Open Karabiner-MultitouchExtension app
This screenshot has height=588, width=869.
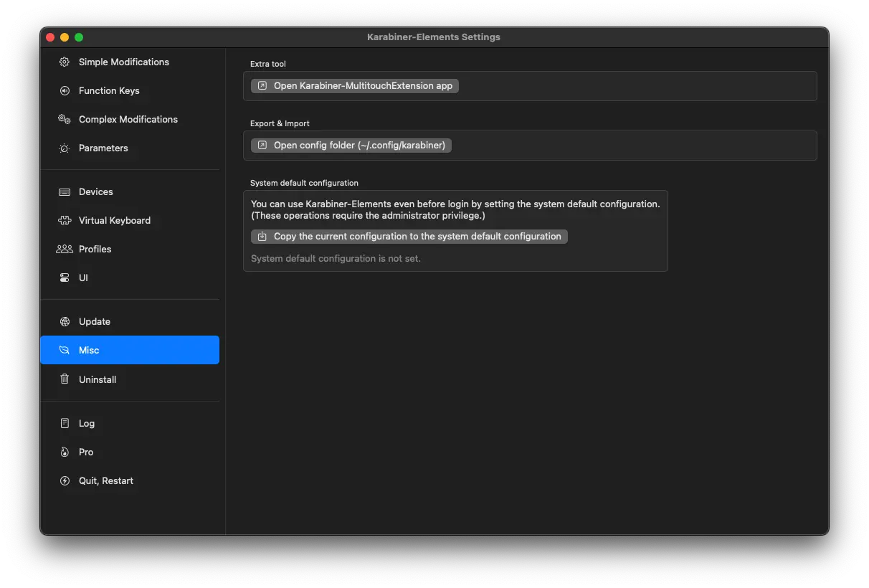(355, 85)
